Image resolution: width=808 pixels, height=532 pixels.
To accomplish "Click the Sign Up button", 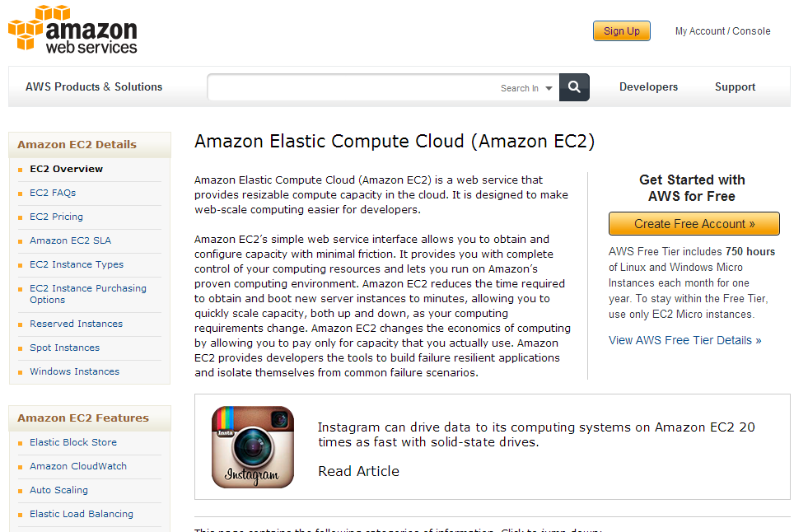I will (x=622, y=31).
